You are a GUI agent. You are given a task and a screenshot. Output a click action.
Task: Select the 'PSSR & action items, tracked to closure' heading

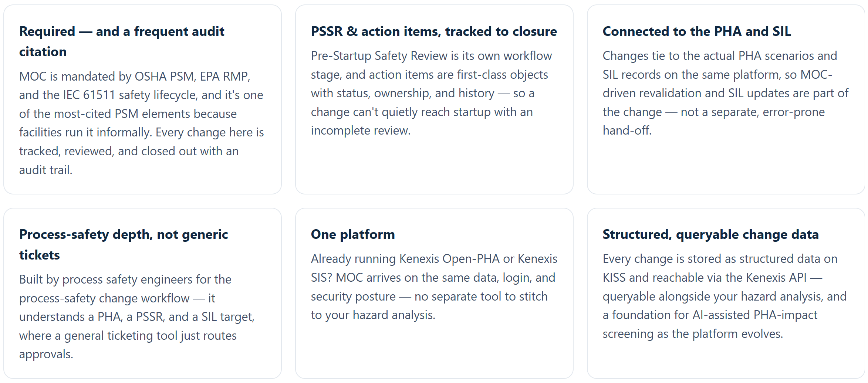click(x=434, y=31)
